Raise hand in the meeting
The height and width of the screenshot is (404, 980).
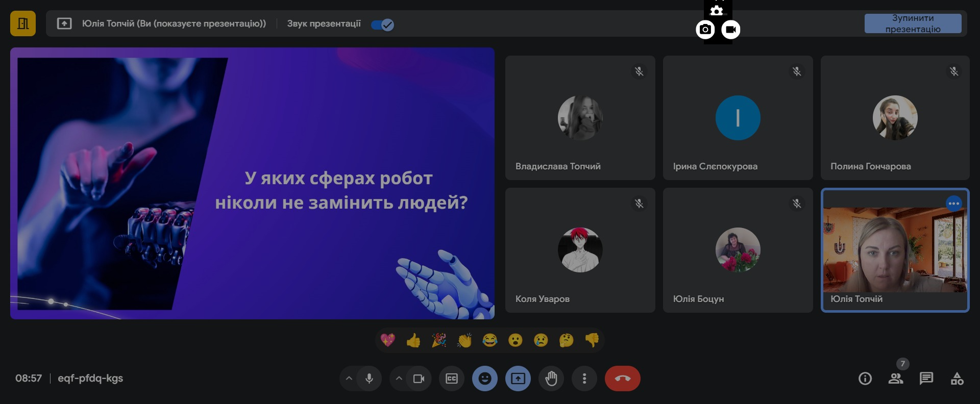[x=551, y=378]
